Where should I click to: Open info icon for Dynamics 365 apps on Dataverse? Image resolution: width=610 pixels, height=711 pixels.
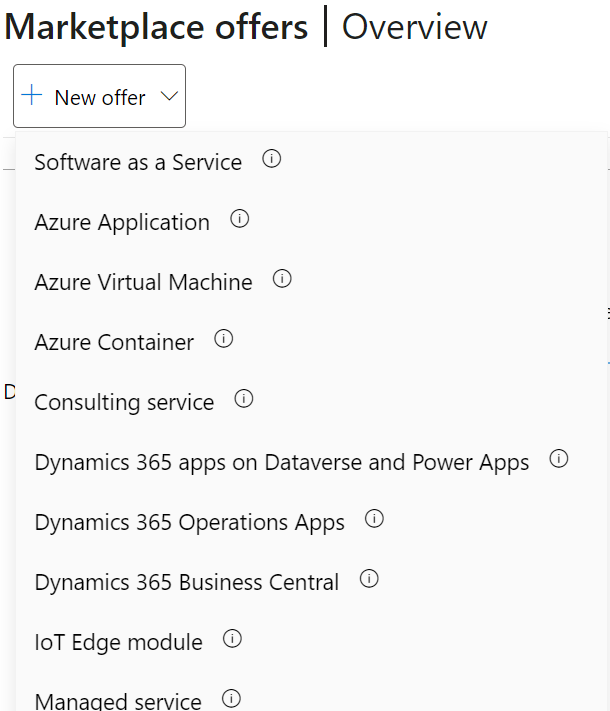tap(558, 459)
